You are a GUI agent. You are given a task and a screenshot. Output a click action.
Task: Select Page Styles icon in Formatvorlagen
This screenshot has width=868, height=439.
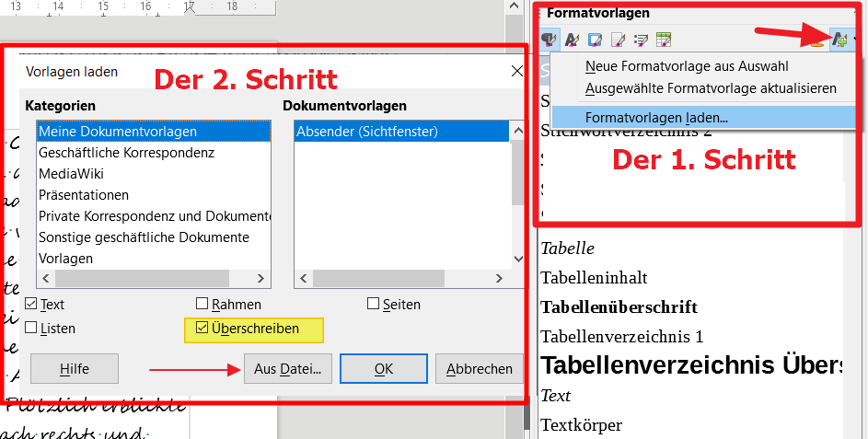pyautogui.click(x=618, y=40)
